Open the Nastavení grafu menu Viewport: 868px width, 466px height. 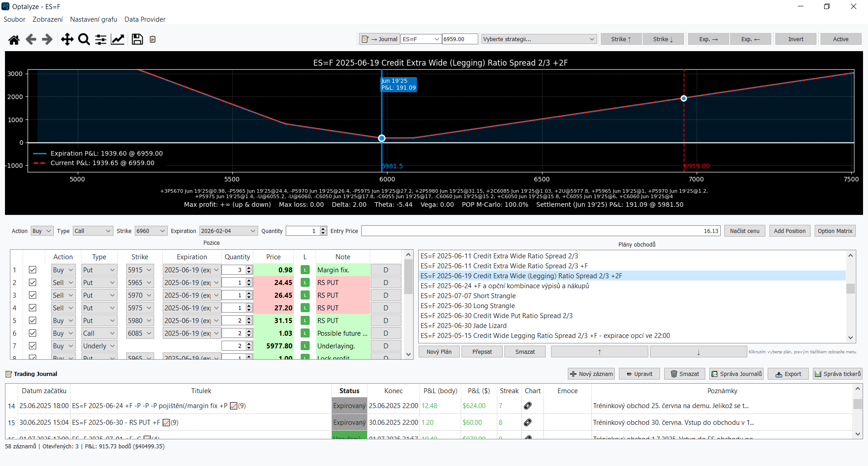[94, 19]
